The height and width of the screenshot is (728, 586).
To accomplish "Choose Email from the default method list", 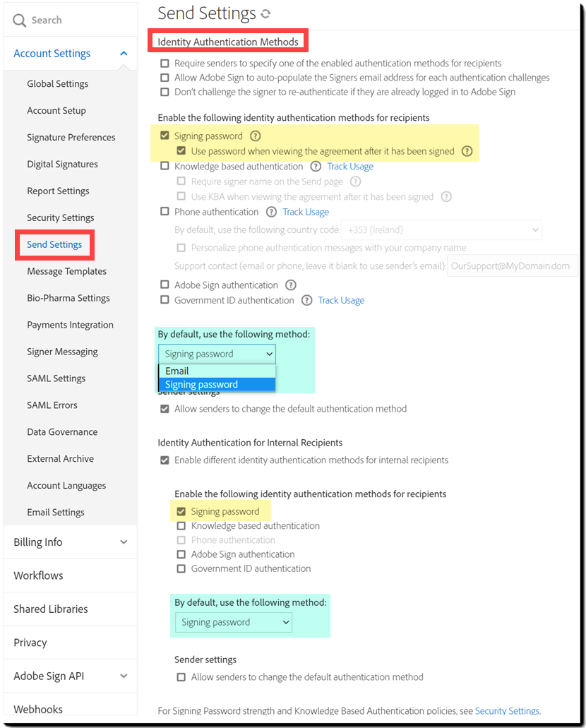I will click(177, 371).
